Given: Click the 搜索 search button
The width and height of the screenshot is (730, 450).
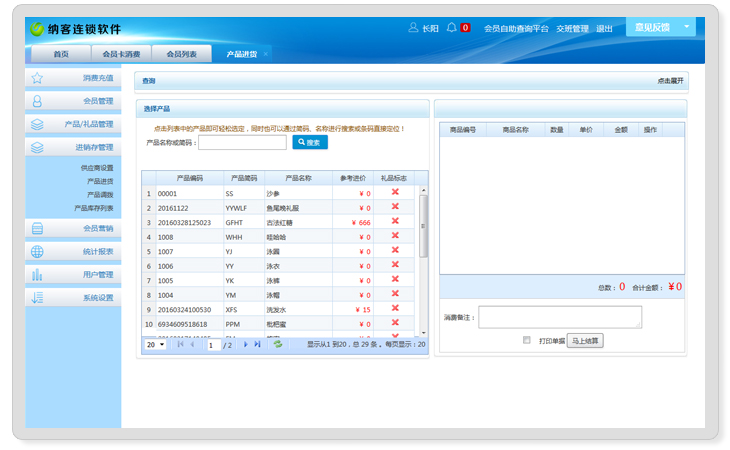Looking at the screenshot, I should click(x=309, y=143).
